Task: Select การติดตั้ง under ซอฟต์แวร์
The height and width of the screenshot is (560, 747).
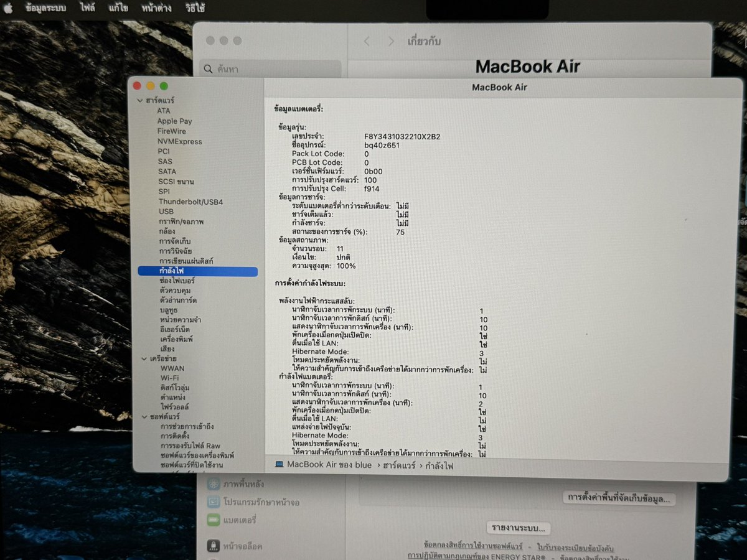Action: point(175,437)
